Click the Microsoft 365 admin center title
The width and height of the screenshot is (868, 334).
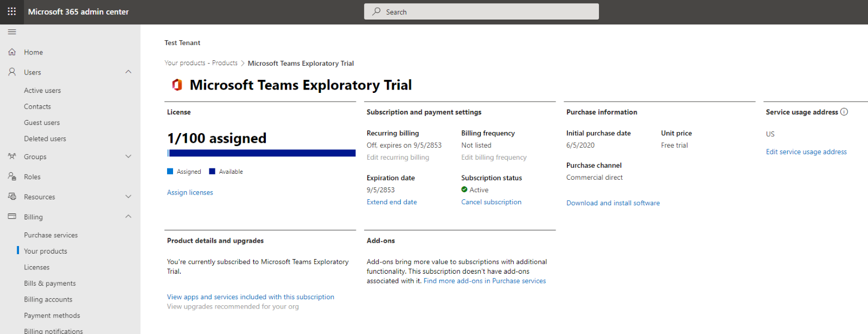pyautogui.click(x=78, y=11)
